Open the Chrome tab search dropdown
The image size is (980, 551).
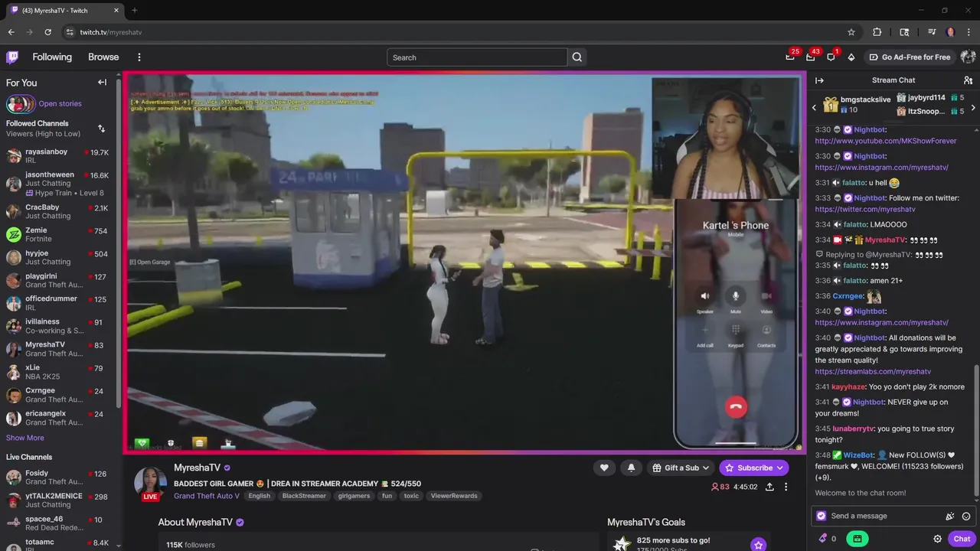(904, 32)
